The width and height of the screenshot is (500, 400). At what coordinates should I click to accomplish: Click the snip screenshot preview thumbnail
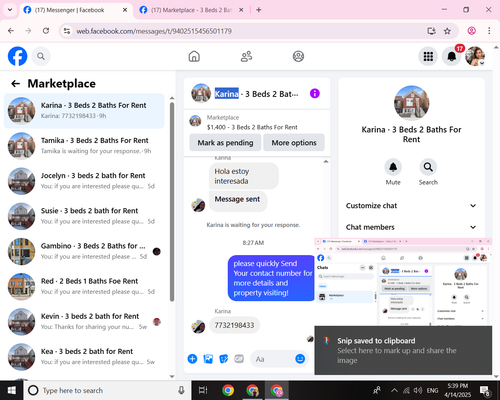[403, 282]
